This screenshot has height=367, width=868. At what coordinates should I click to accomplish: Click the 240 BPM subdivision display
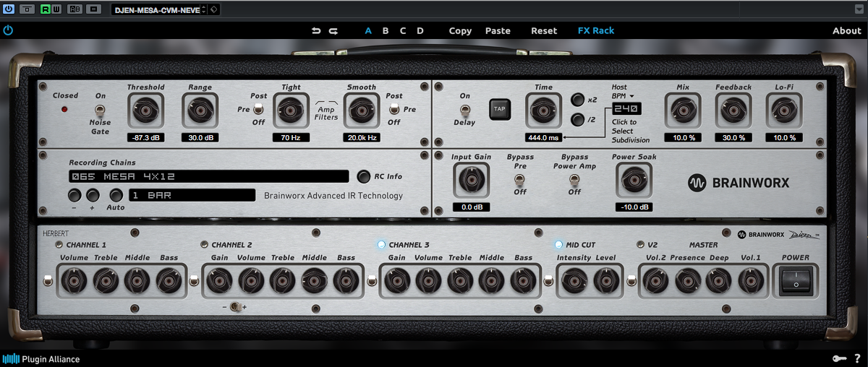point(625,109)
